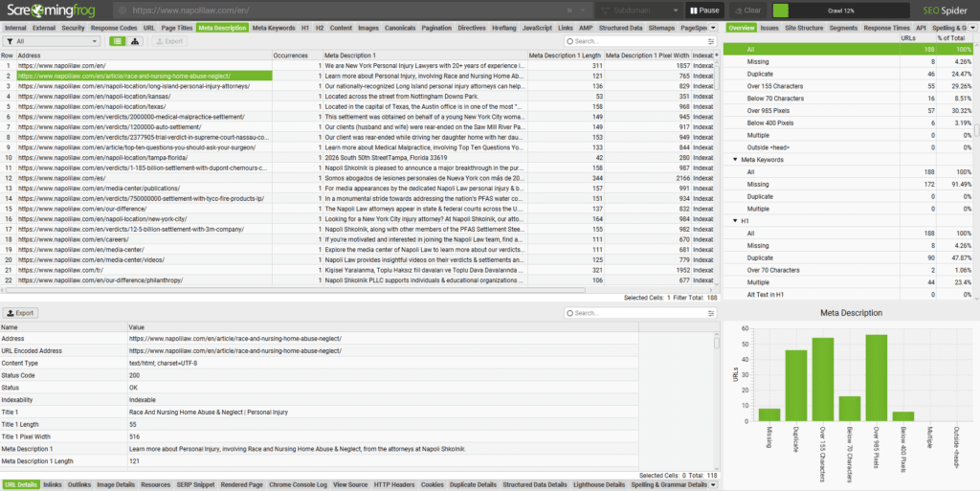The width and height of the screenshot is (980, 491).
Task: Sort by Address column header
Action: coord(144,56)
